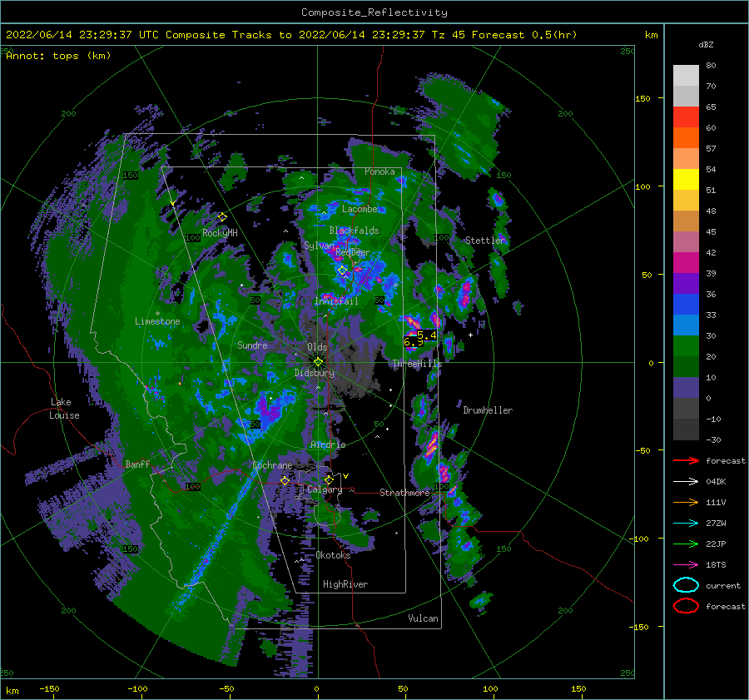
Task: Select the bright yellow 51-54 dBZ swatch
Action: click(686, 180)
